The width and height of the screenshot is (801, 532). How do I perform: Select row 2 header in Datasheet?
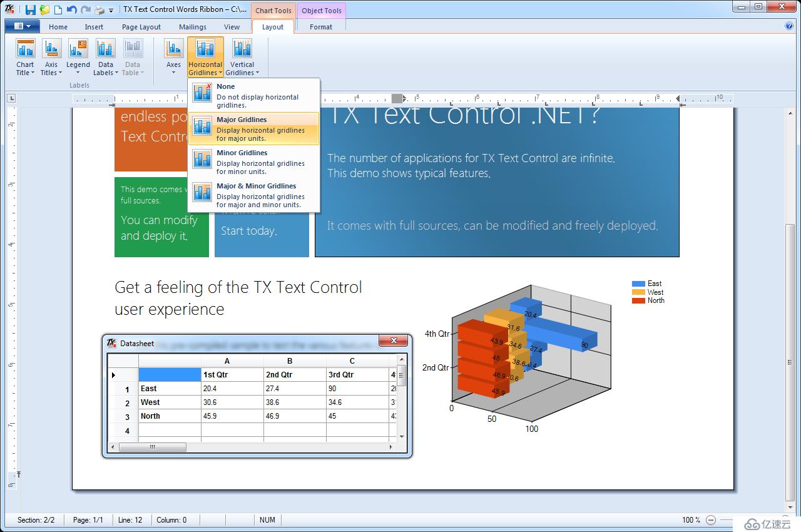123,402
